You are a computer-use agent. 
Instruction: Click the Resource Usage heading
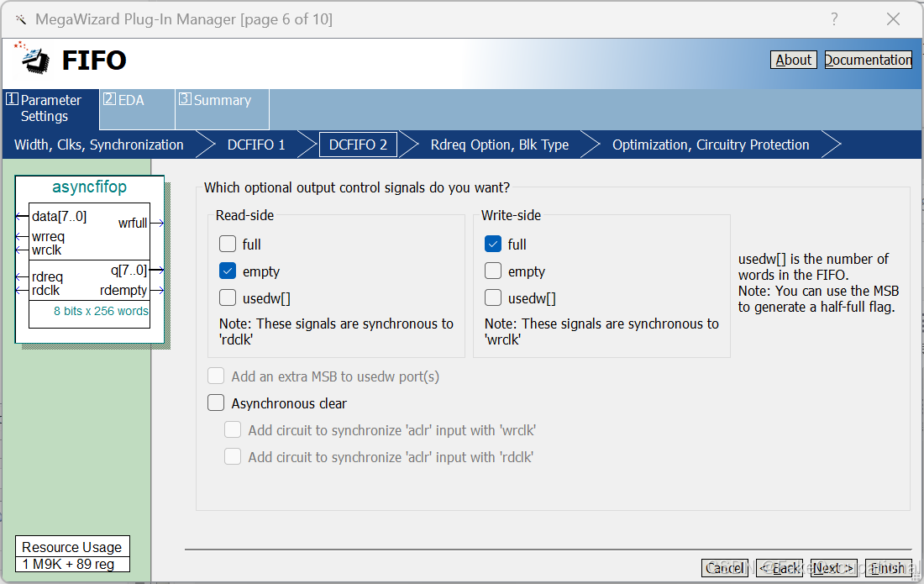(x=72, y=548)
